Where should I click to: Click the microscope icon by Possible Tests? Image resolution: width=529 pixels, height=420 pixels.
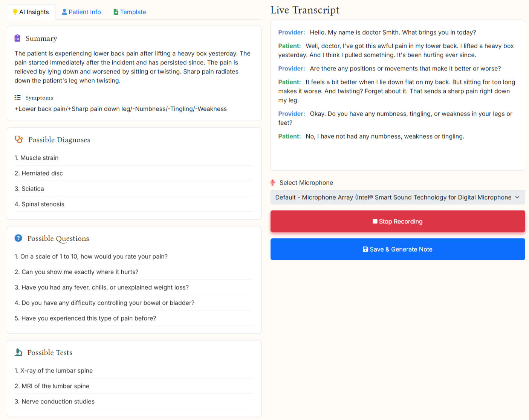(x=18, y=352)
